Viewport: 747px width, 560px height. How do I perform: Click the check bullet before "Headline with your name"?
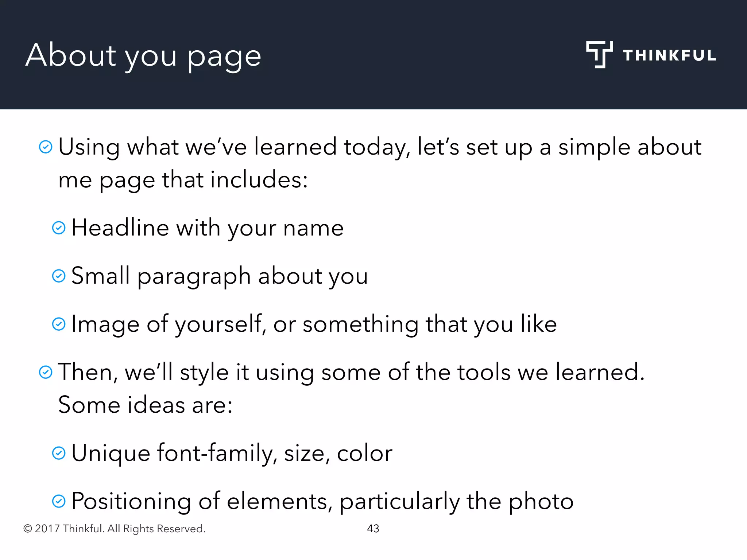click(x=59, y=228)
